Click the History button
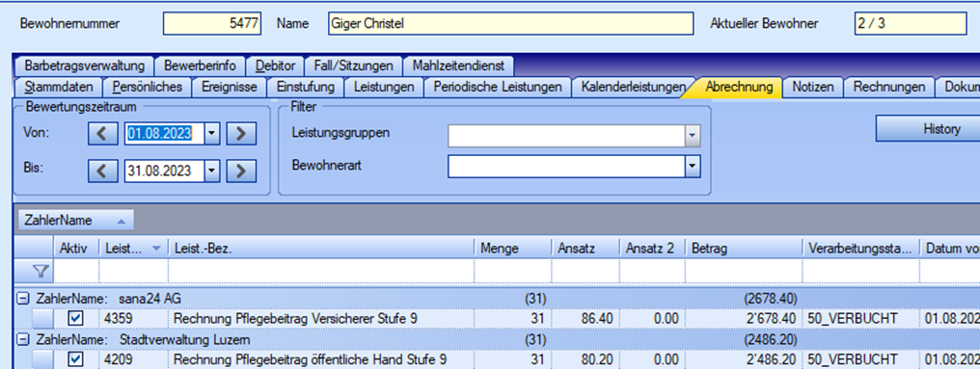 click(928, 128)
